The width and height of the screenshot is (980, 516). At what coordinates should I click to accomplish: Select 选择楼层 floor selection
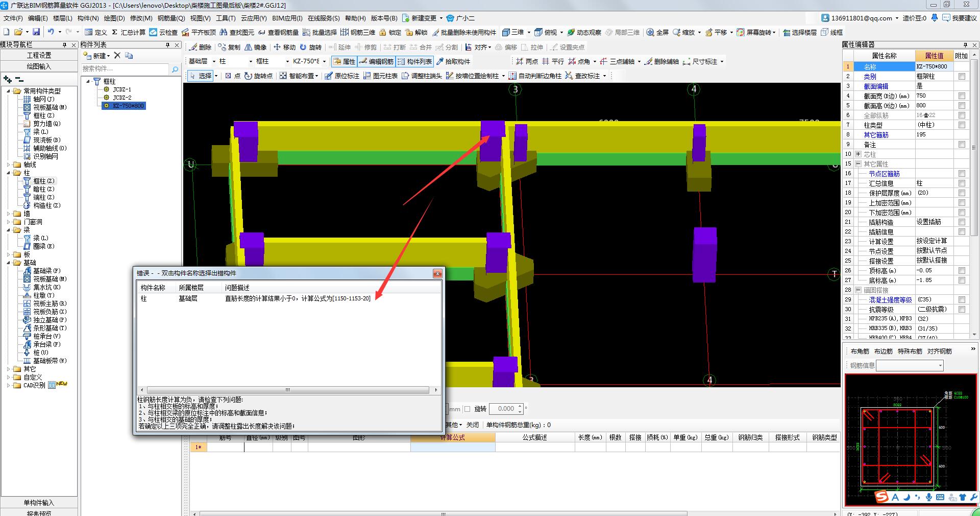[799, 32]
